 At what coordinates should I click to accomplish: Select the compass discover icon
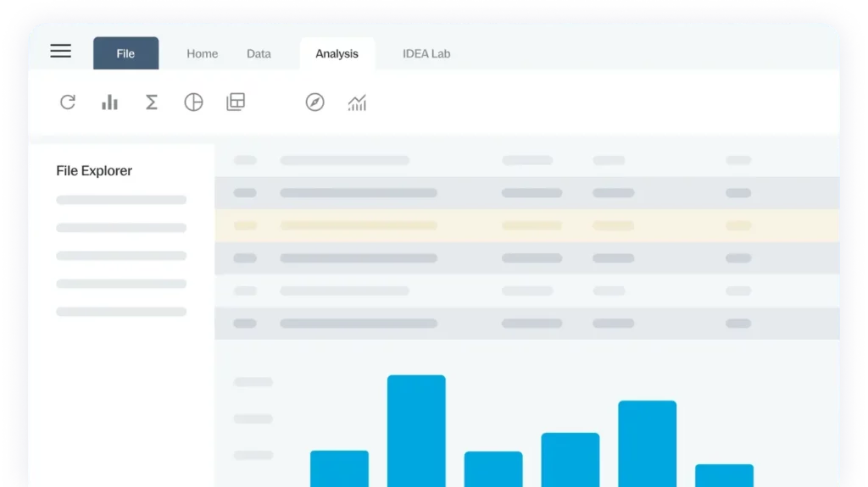(314, 102)
